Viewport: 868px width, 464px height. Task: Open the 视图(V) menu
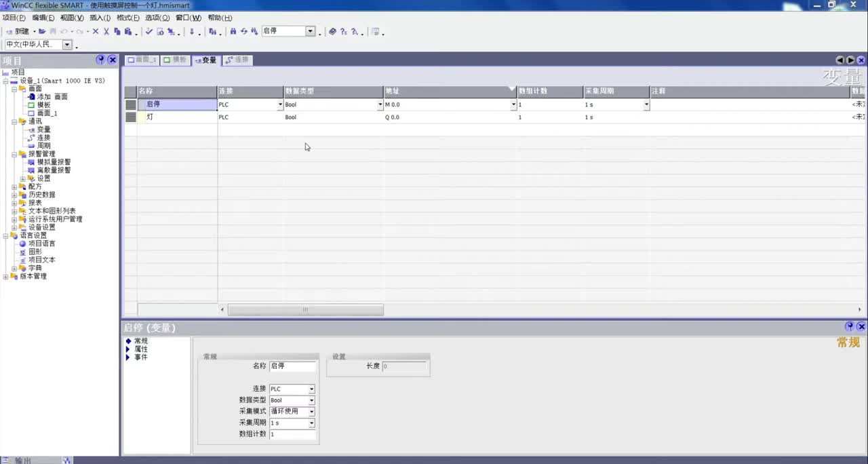coord(72,18)
